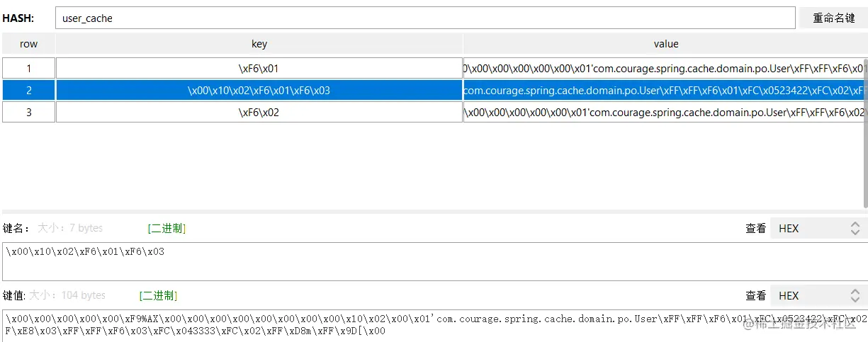Click value cell ending in \xF6\x01 of row 1
This screenshot has height=342, width=868.
(666, 69)
